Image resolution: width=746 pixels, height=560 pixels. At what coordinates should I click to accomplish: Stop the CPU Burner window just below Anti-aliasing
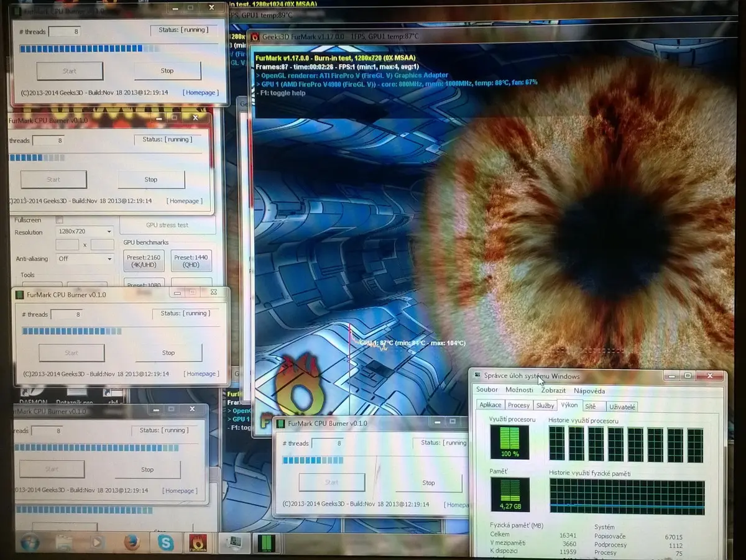(x=168, y=352)
